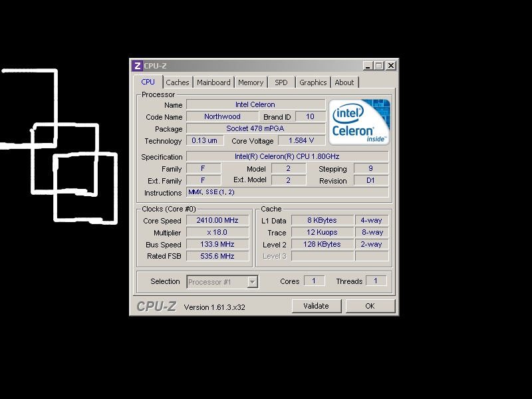The height and width of the screenshot is (399, 532).
Task: Click the Package value 'Socket 478 mPGA'
Action: (255, 128)
